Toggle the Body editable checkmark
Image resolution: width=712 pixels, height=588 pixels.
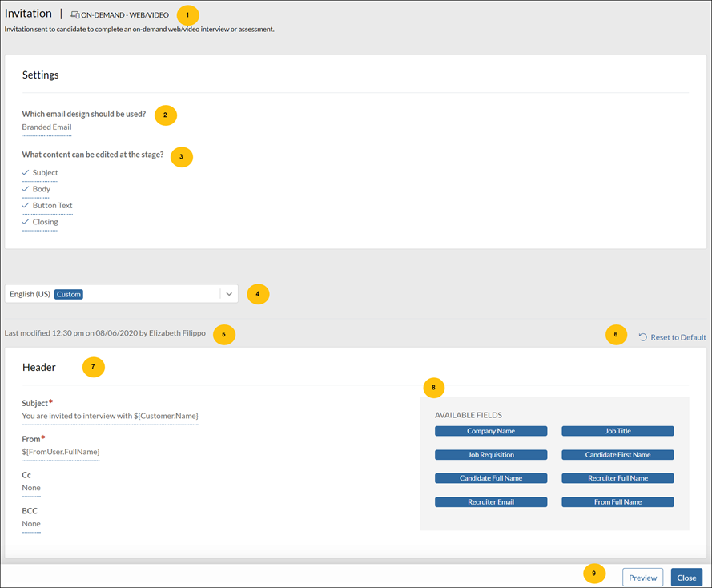(x=26, y=189)
